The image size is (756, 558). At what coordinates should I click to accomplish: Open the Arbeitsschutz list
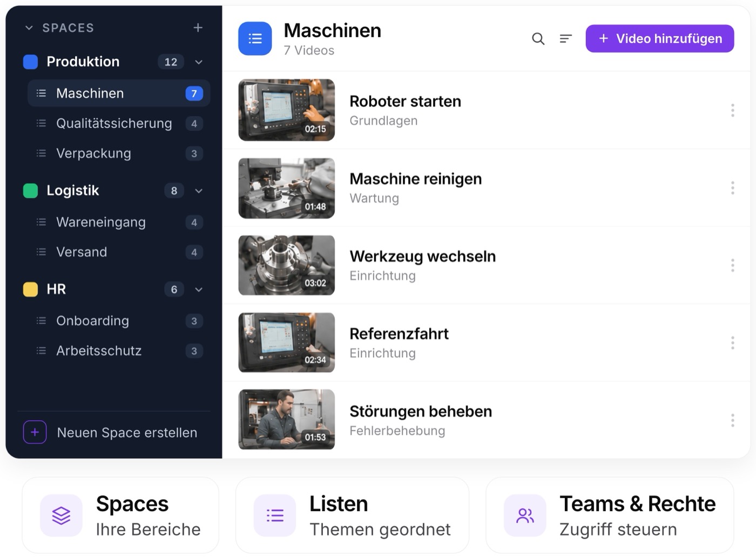(x=119, y=351)
